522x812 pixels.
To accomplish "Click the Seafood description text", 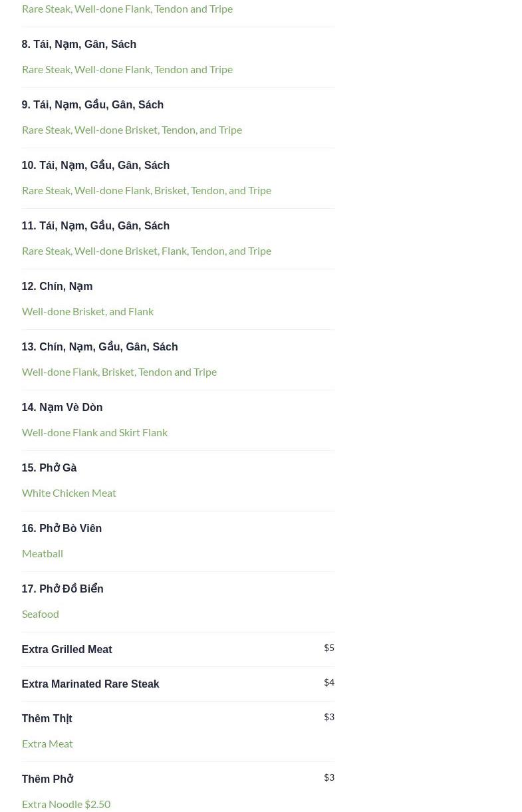I will [40, 614].
